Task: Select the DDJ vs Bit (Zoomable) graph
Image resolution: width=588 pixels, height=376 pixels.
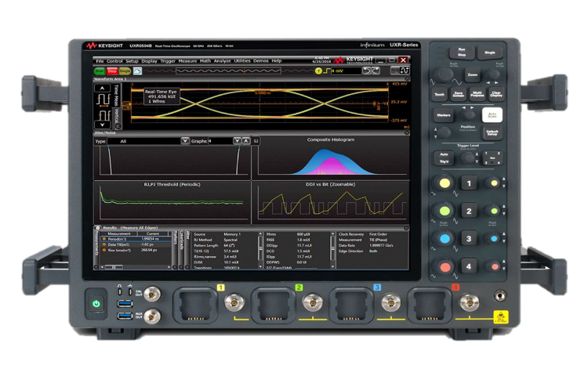Action: 330,203
